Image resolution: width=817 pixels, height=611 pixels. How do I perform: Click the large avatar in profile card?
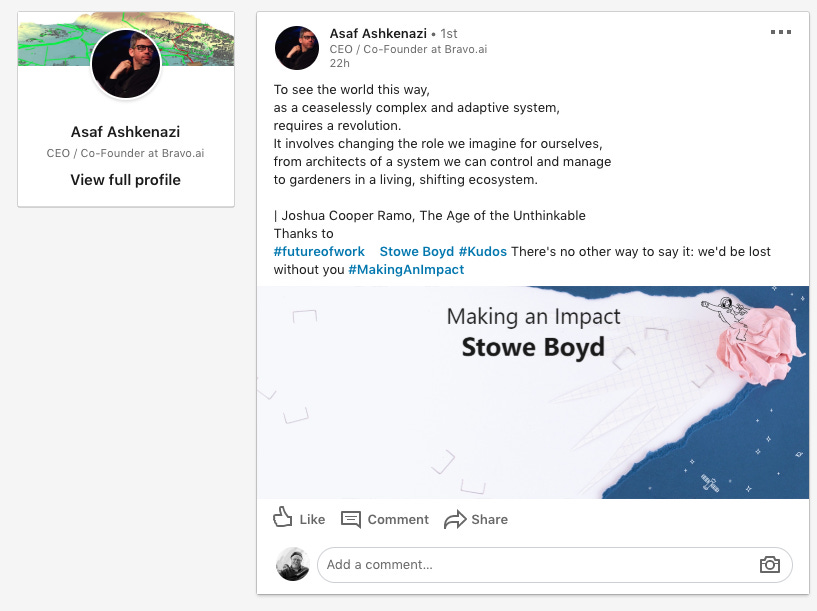[126, 64]
